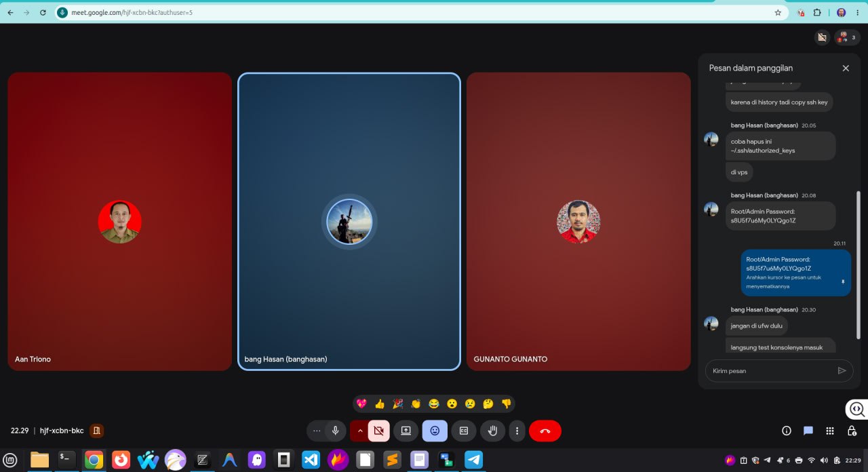Send the thinking face reaction
868x472 pixels.
pyautogui.click(x=488, y=404)
